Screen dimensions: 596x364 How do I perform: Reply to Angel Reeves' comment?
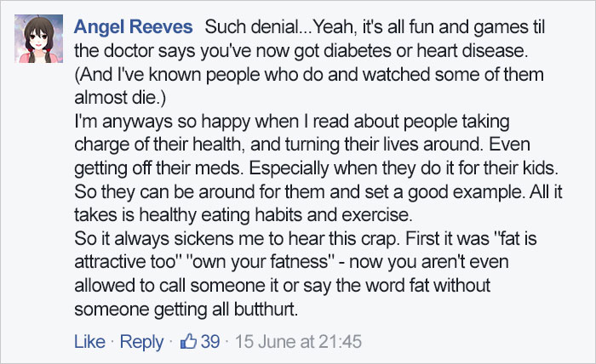tap(140, 342)
